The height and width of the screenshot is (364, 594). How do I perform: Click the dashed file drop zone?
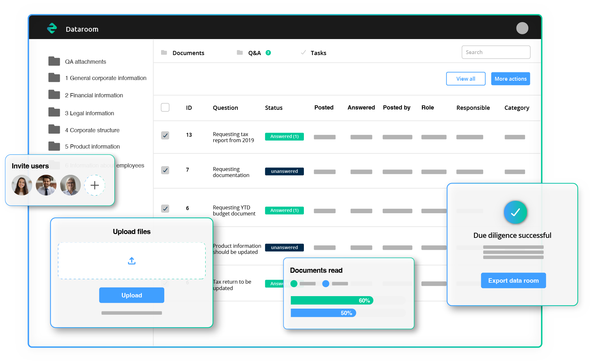tap(132, 261)
